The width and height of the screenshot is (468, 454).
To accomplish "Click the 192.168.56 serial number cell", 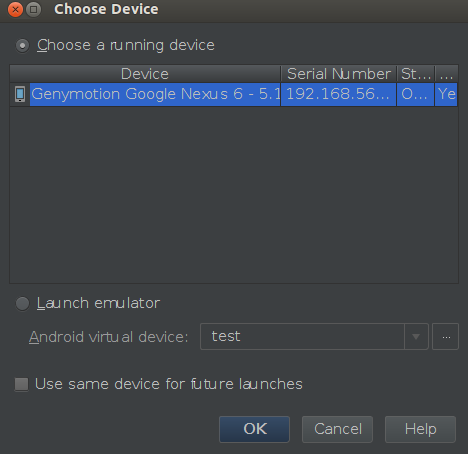I will click(339, 94).
